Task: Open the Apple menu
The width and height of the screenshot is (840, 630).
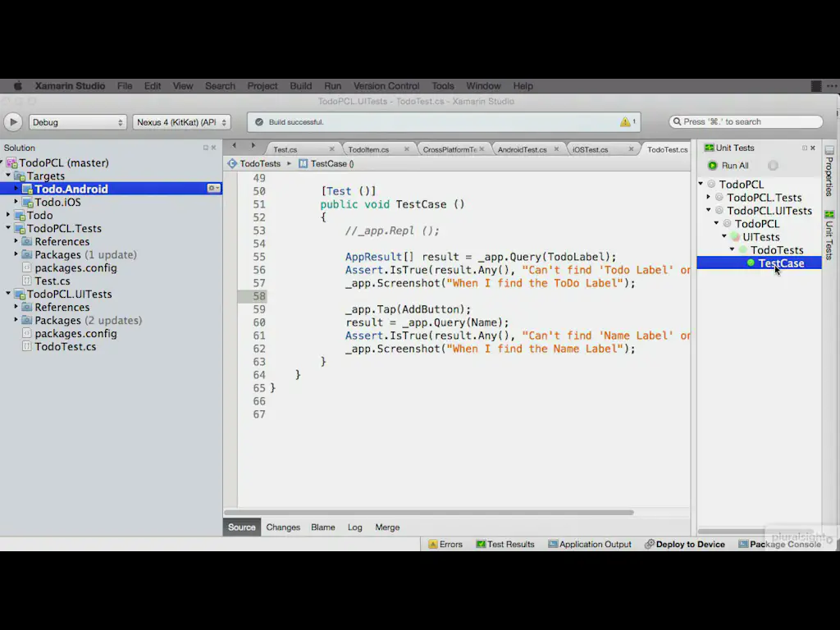Action: (18, 85)
